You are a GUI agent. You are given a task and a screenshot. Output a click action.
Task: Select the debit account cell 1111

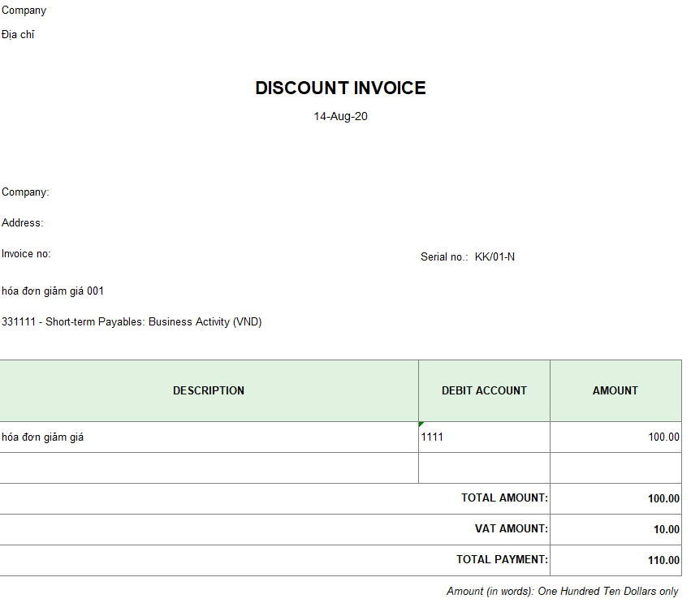[433, 437]
